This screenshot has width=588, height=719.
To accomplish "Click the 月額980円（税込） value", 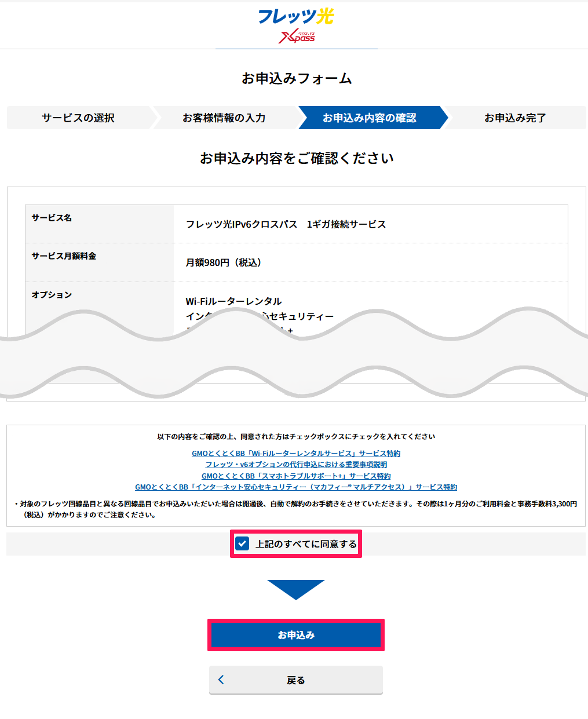I will (x=225, y=262).
